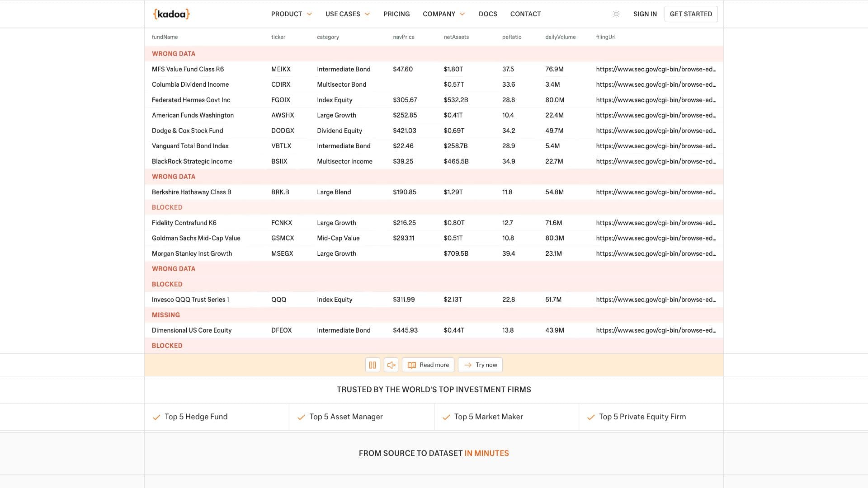Select the $305.67 navPrice value

(x=405, y=100)
